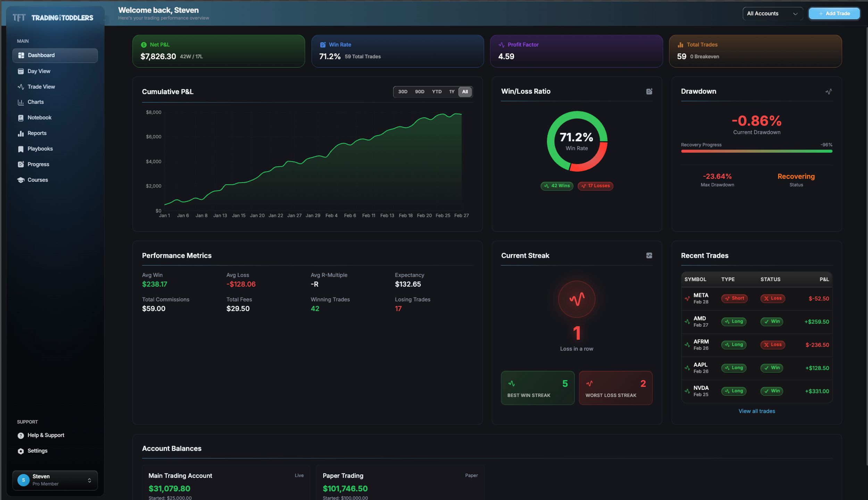Click the AMD +$259.50 P&L value
The image size is (868, 500).
pos(817,322)
